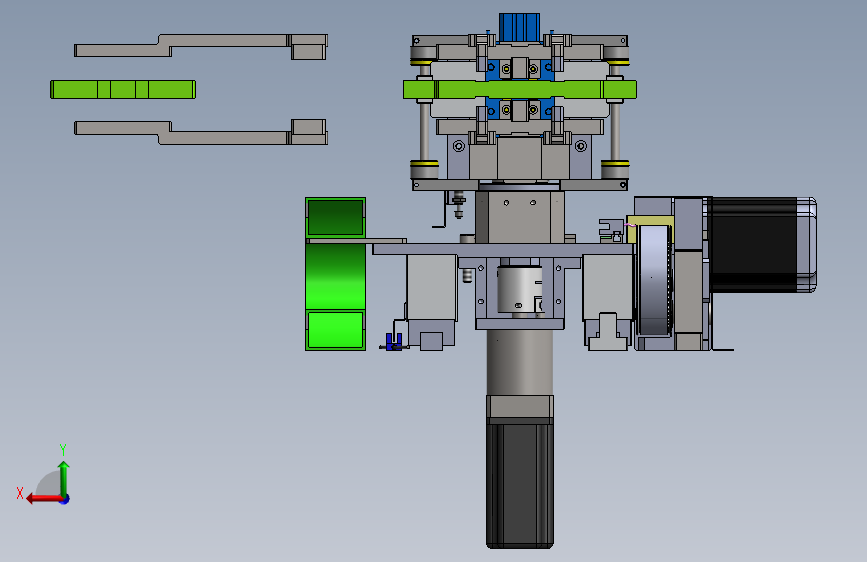Pick the large green cylindrical block
Image resolution: width=867 pixels, height=562 pixels.
[x=336, y=274]
